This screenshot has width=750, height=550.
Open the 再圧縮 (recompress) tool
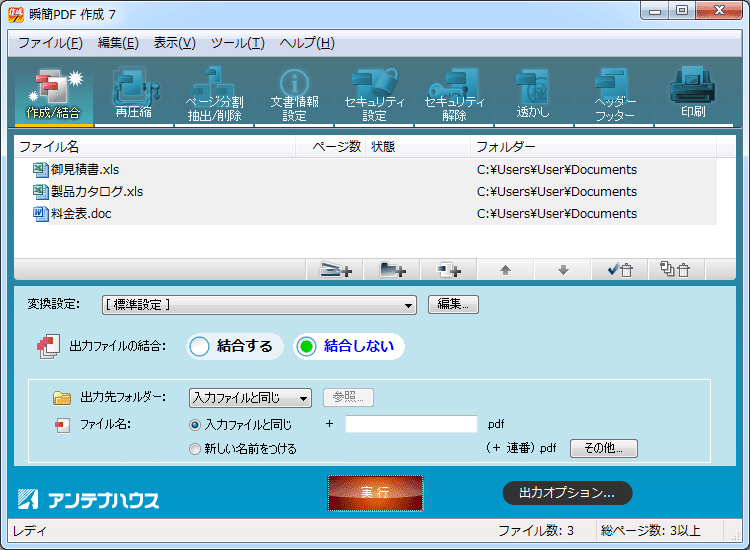tap(133, 94)
